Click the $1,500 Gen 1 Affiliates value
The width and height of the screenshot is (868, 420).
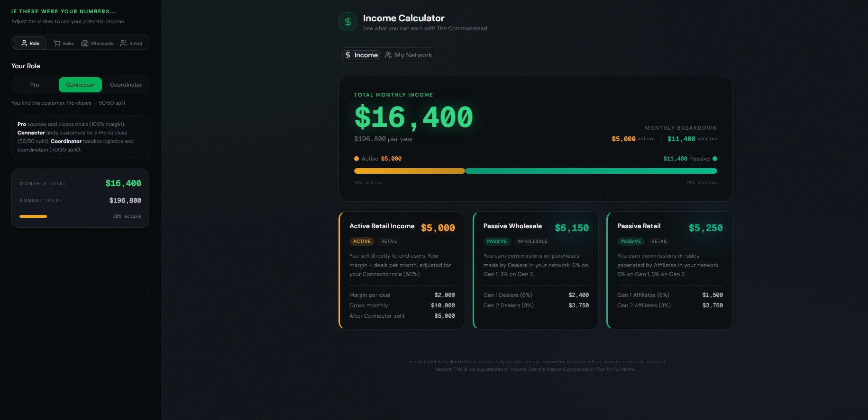tap(713, 295)
